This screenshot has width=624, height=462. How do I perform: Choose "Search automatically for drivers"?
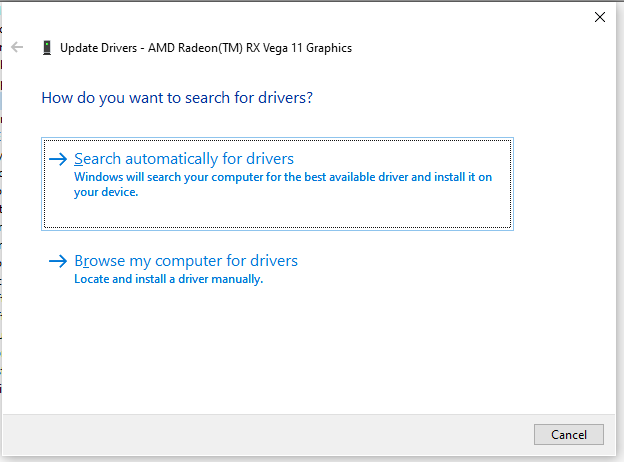pos(184,159)
